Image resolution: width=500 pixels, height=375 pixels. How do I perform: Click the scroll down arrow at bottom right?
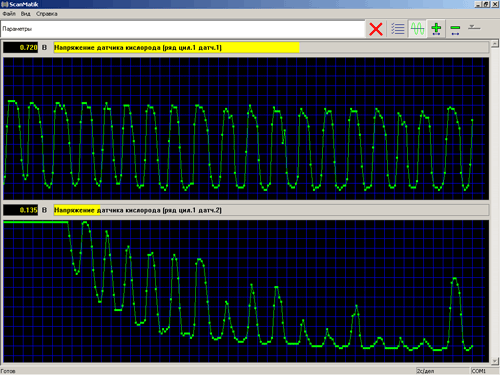click(495, 360)
